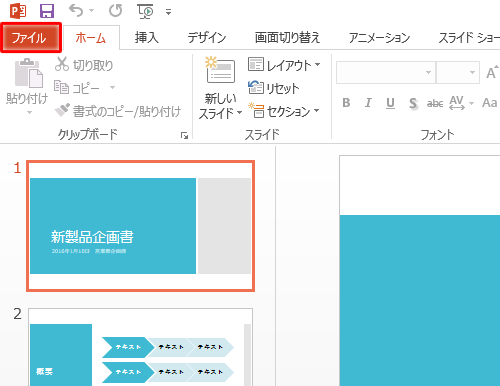The image size is (500, 386).
Task: Open the 画面切り替え tab
Action: [287, 38]
